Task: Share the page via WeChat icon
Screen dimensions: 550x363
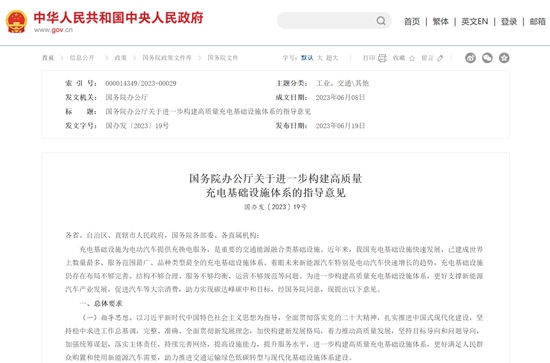Action: (487, 58)
